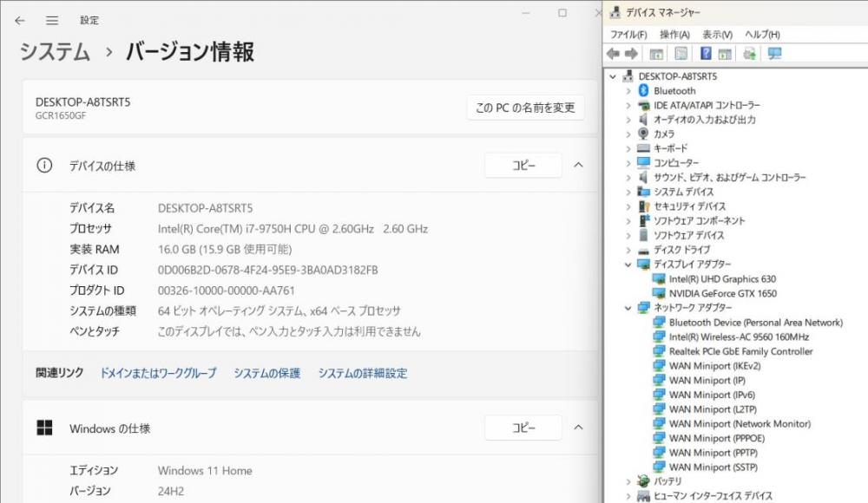Screen dimensions: 868x503
Task: Click the Intel(R) UHD Graphics 630 adapter icon
Action: (x=658, y=278)
